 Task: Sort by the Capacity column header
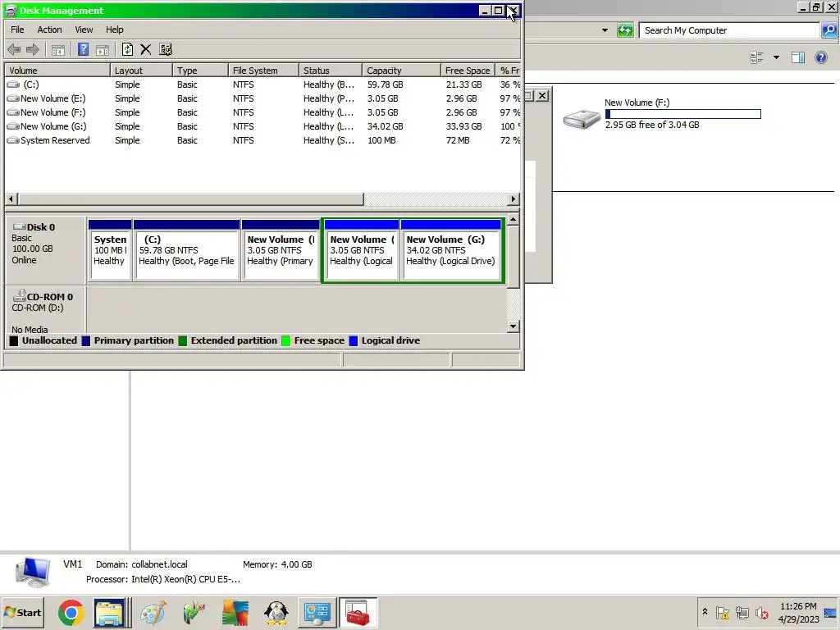[x=402, y=71]
